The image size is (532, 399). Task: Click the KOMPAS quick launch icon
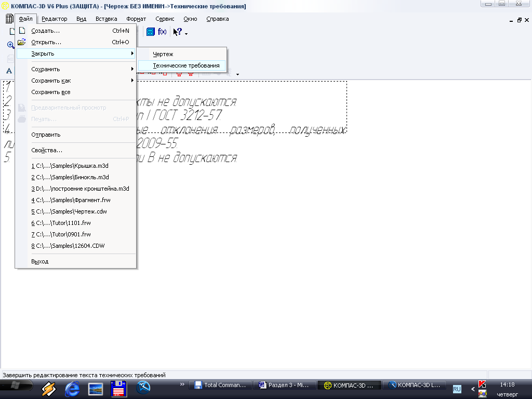click(143, 387)
